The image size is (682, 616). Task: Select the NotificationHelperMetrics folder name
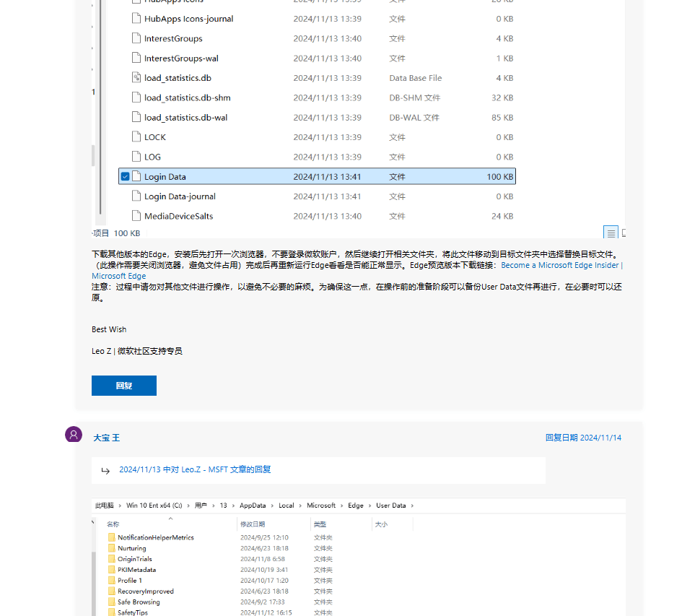[156, 537]
